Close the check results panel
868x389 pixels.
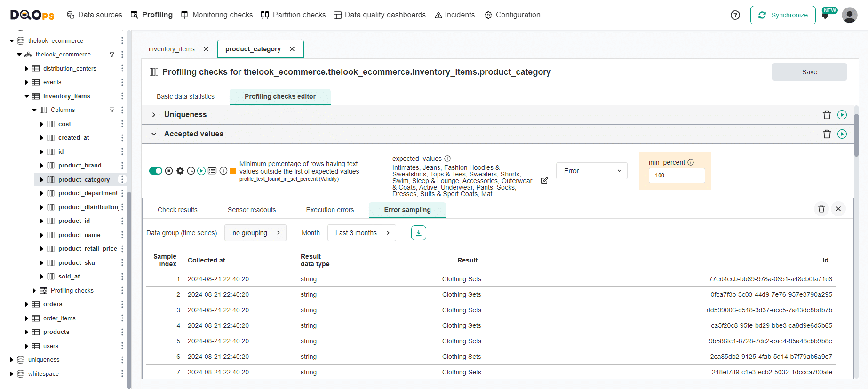pos(838,209)
